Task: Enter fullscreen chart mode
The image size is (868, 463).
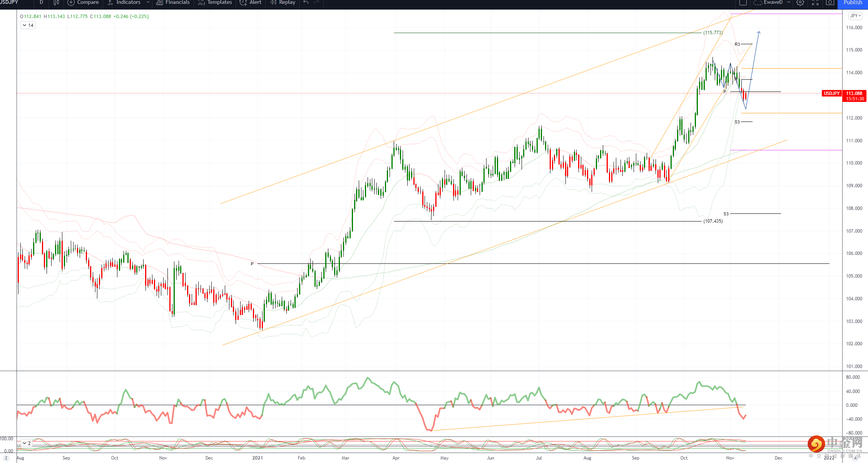Action: click(815, 3)
